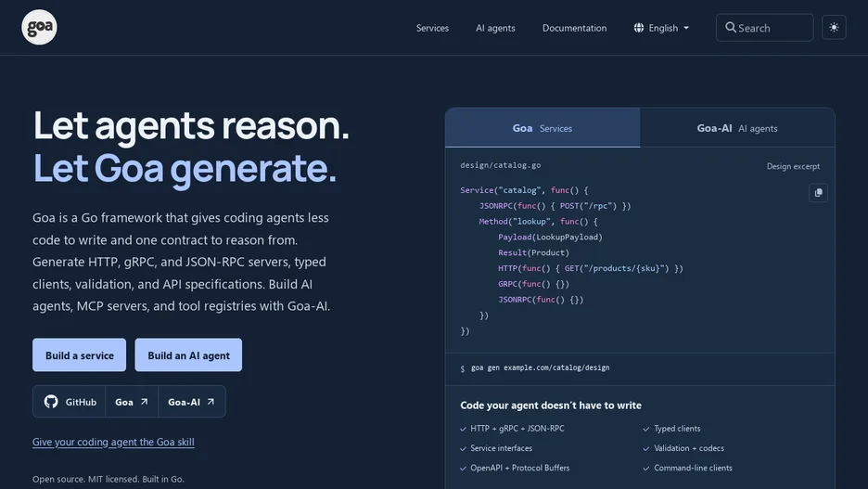Screen dimensions: 868x489
Task: Click the Code your agent doesn't have to write heading
Action: tap(551, 405)
